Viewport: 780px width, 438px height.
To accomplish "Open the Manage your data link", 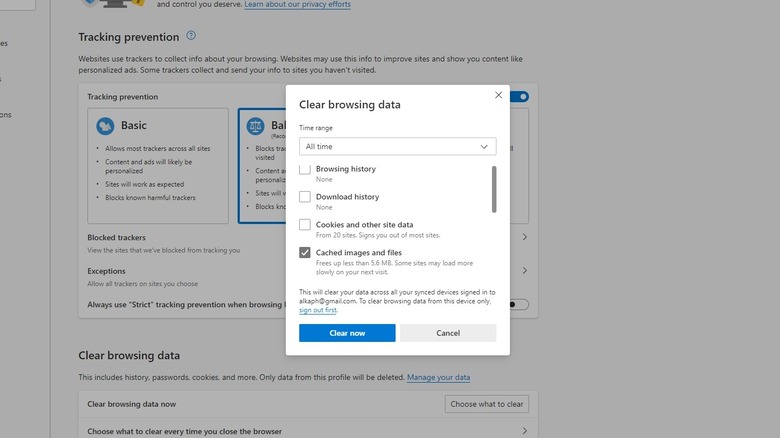I will pyautogui.click(x=438, y=377).
